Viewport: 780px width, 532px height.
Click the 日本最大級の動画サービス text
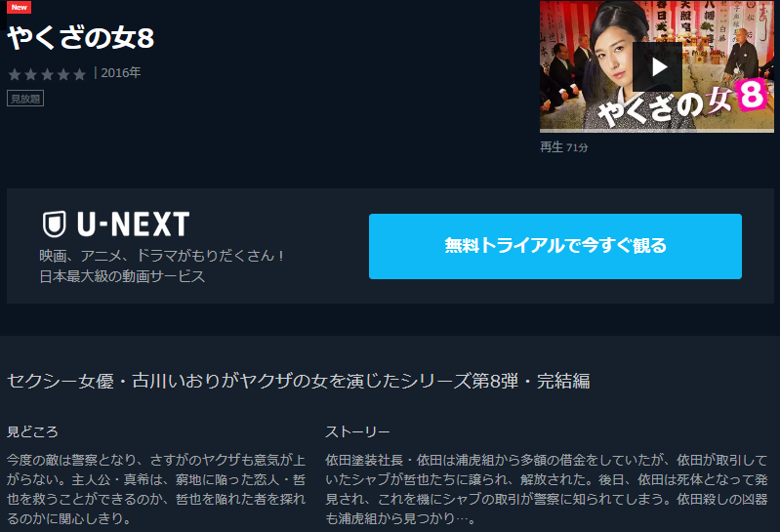click(x=122, y=276)
